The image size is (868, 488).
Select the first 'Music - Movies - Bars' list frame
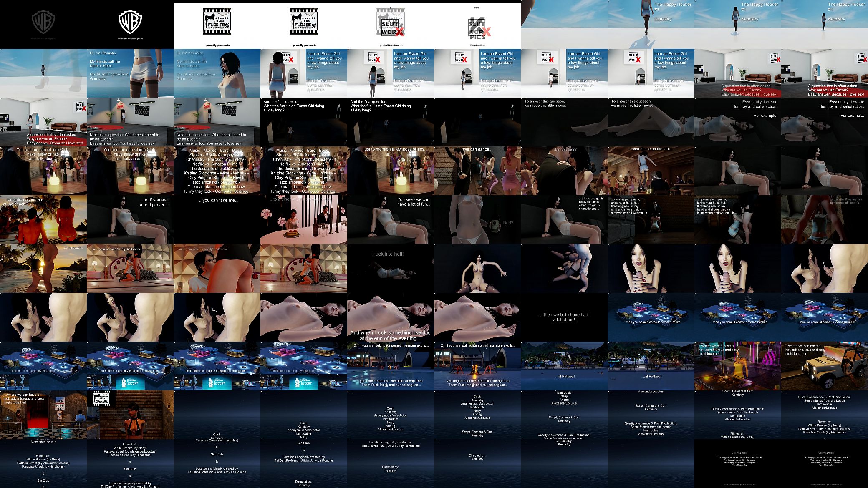pos(217,171)
